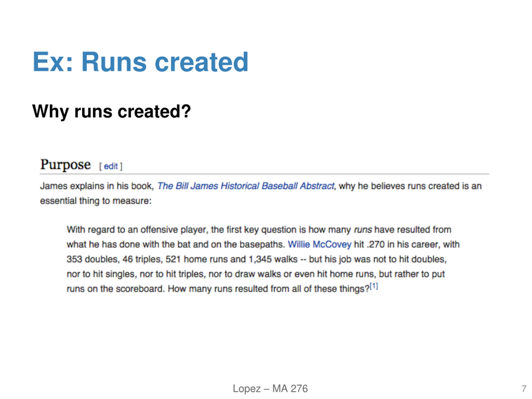This screenshot has width=532, height=399.
Task: Click 'nor to hit singles' text
Action: (101, 274)
